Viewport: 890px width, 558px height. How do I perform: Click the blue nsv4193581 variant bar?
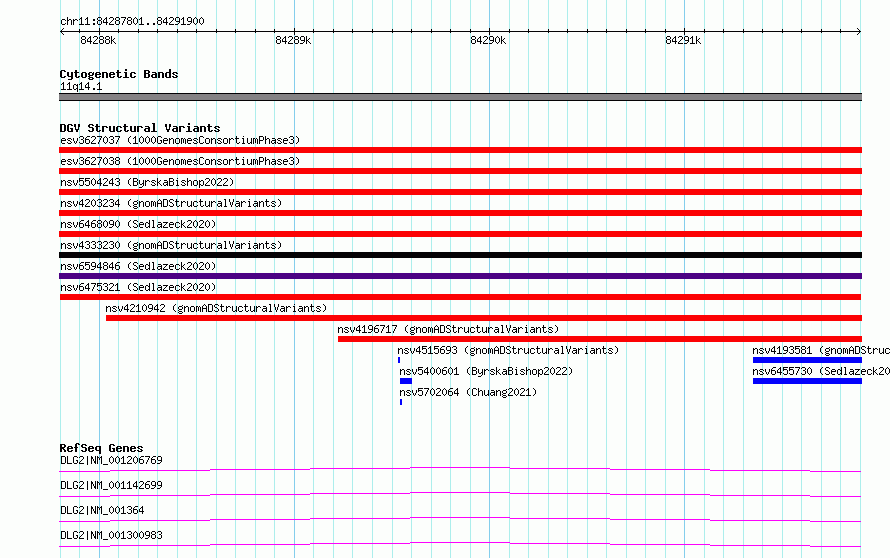(x=807, y=360)
